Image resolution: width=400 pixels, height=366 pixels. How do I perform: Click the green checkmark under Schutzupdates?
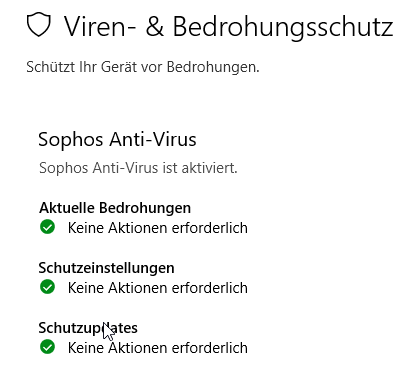coord(47,347)
